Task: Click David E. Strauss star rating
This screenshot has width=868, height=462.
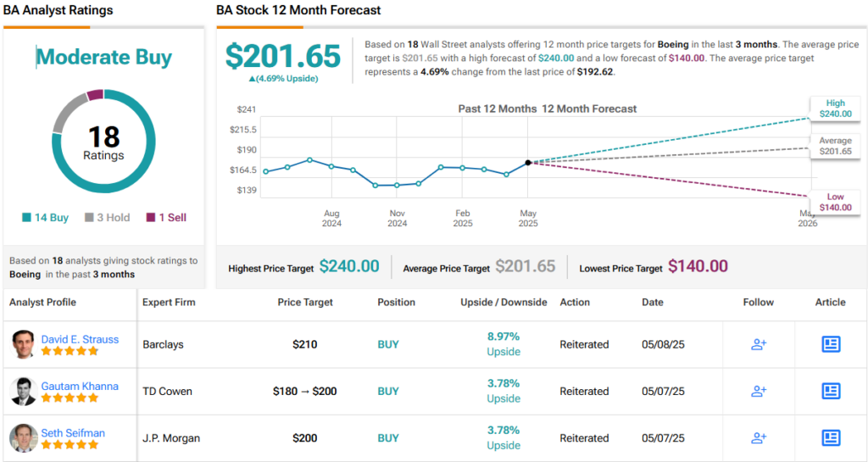Action: pyautogui.click(x=70, y=351)
